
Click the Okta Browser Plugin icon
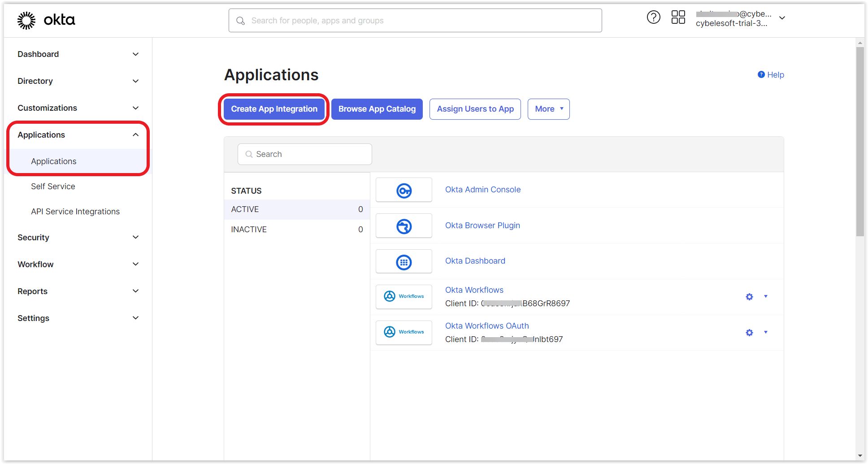(404, 226)
